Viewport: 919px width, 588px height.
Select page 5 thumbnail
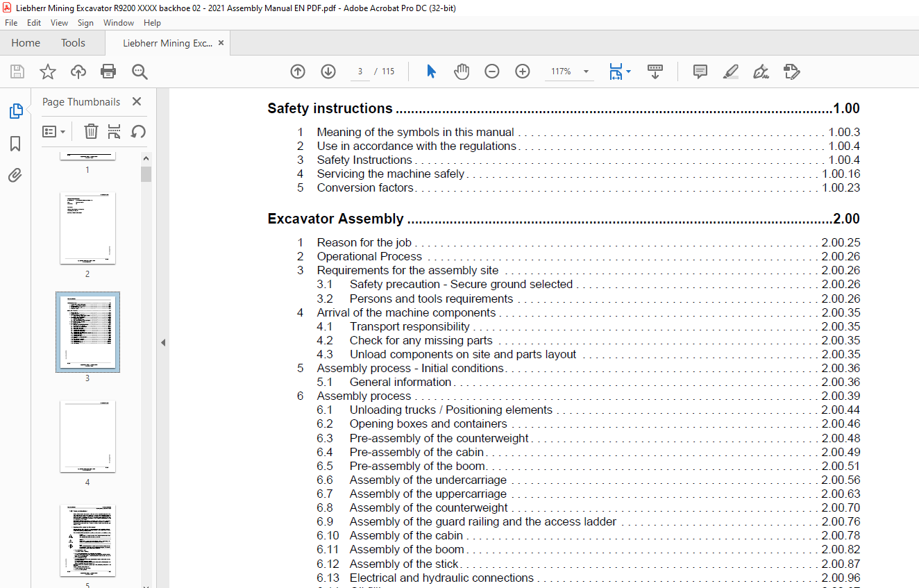point(87,541)
